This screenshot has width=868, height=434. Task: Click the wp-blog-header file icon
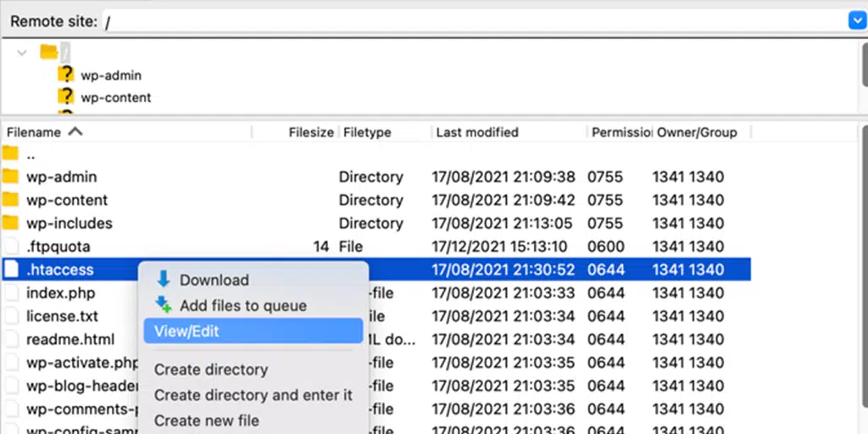pos(12,386)
